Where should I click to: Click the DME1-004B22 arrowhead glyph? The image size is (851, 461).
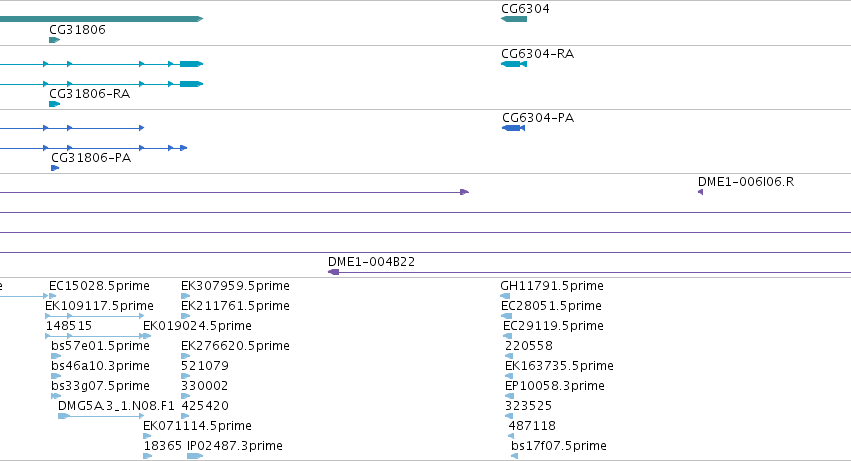[x=334, y=272]
